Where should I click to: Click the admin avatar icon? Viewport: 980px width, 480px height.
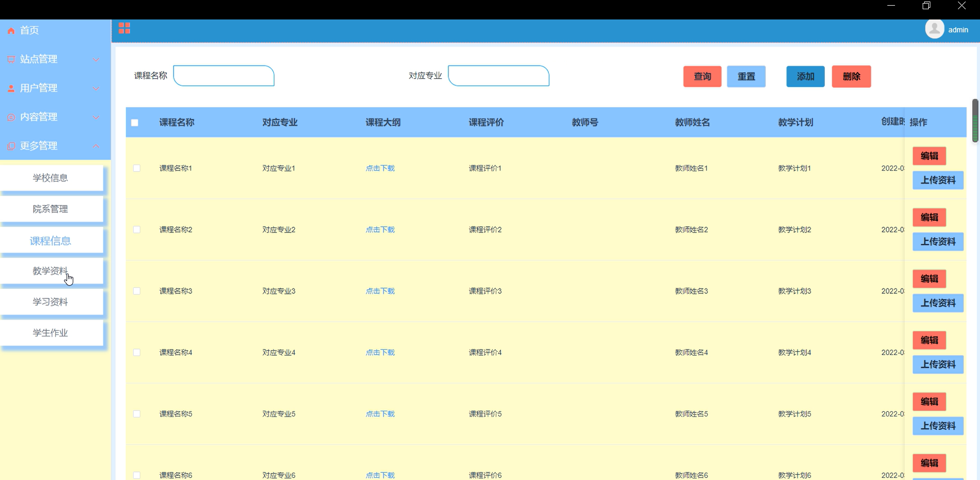pyautogui.click(x=934, y=29)
